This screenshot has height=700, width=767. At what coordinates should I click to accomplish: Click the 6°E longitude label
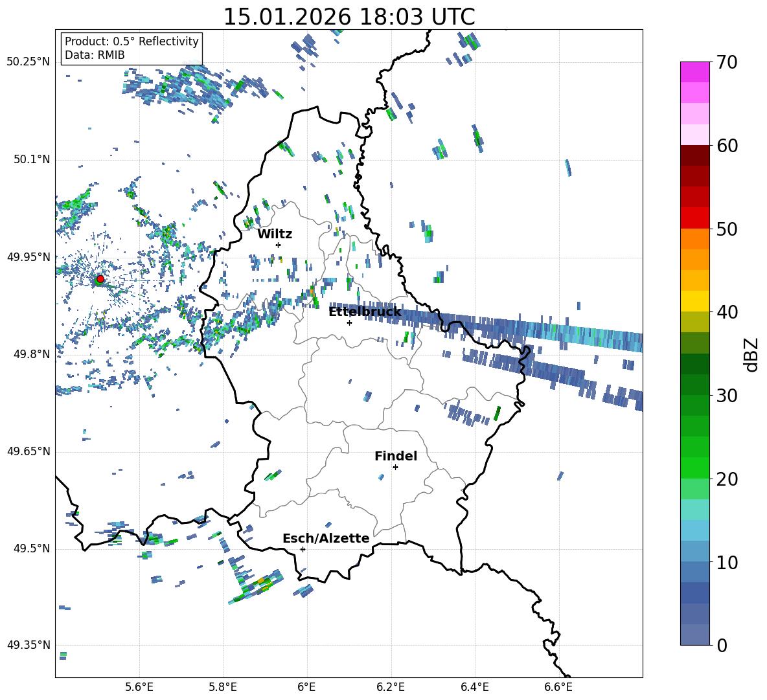point(306,687)
